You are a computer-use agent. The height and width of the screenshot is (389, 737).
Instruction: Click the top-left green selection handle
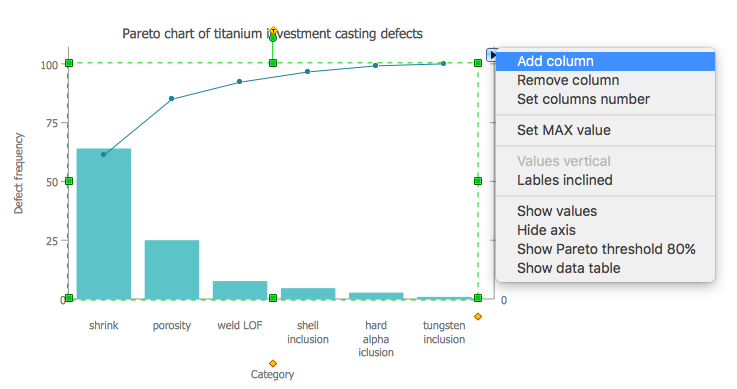(69, 63)
